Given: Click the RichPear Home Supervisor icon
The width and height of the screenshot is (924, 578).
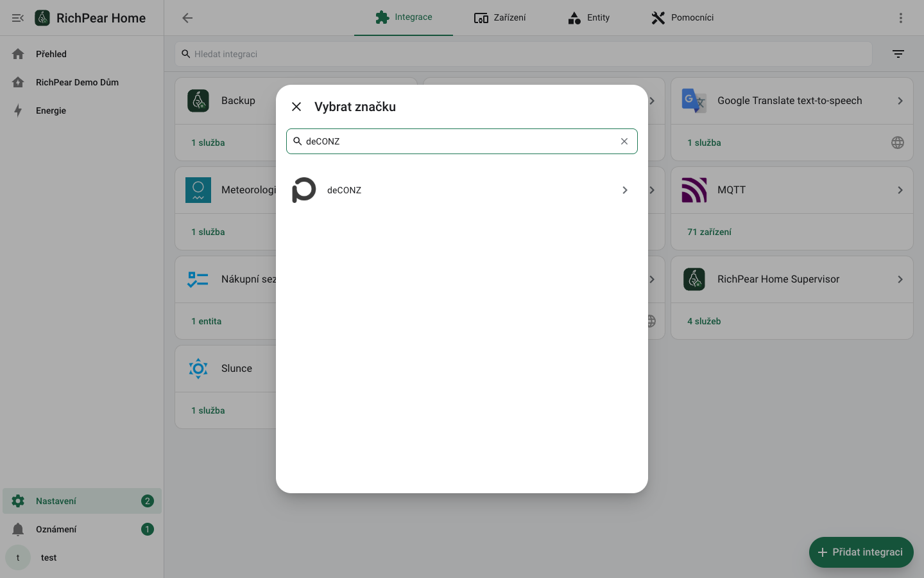Looking at the screenshot, I should [694, 279].
